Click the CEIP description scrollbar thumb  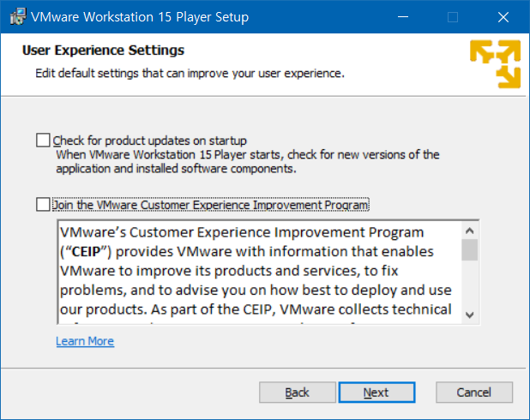469,250
